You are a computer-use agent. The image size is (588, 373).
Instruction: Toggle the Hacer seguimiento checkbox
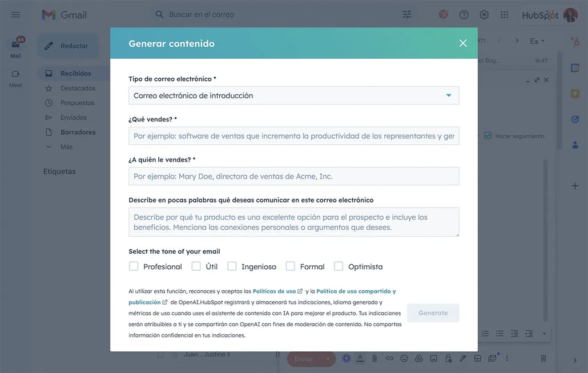pos(488,136)
